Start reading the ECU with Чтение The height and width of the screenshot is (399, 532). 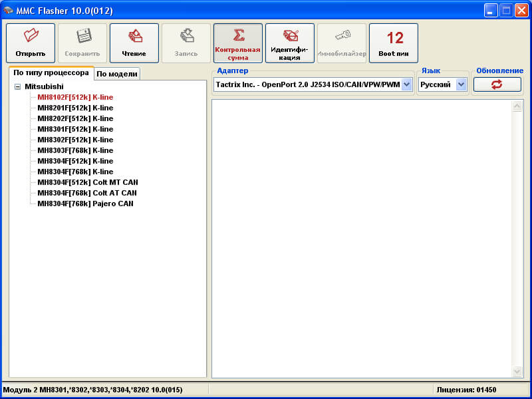(134, 43)
